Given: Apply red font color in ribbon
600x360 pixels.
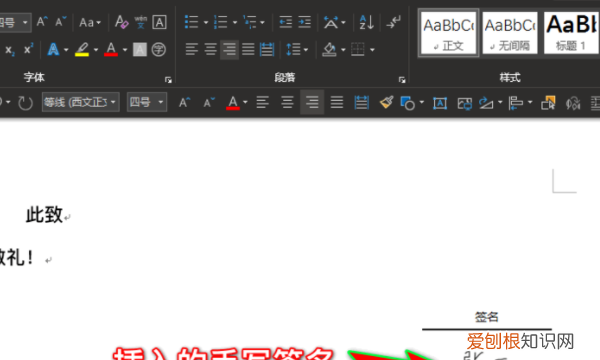Looking at the screenshot, I should pyautogui.click(x=111, y=50).
